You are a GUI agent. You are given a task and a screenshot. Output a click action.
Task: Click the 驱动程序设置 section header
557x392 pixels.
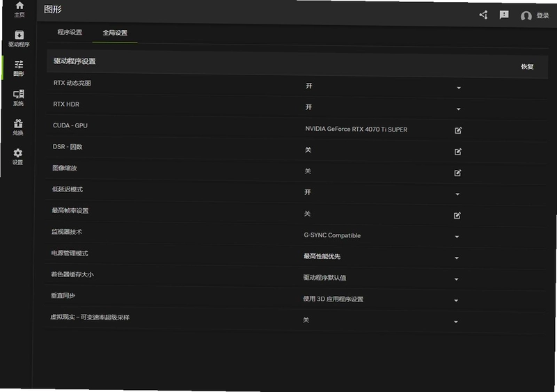pyautogui.click(x=74, y=61)
